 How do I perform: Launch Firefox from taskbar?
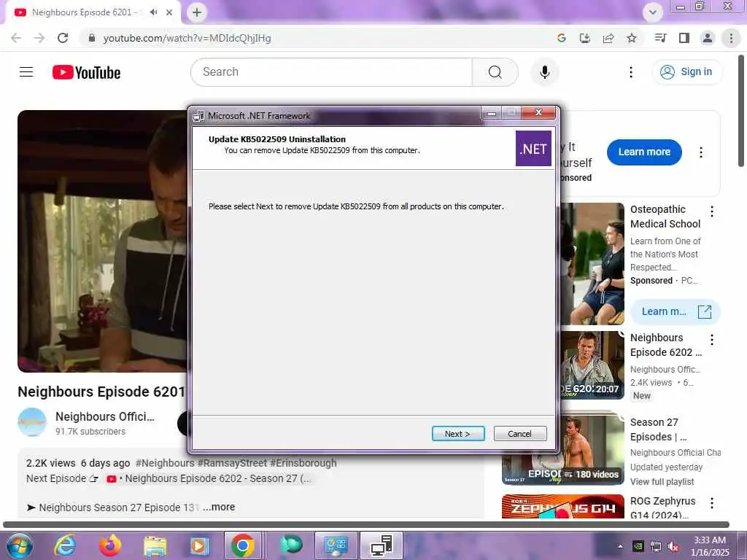[110, 545]
